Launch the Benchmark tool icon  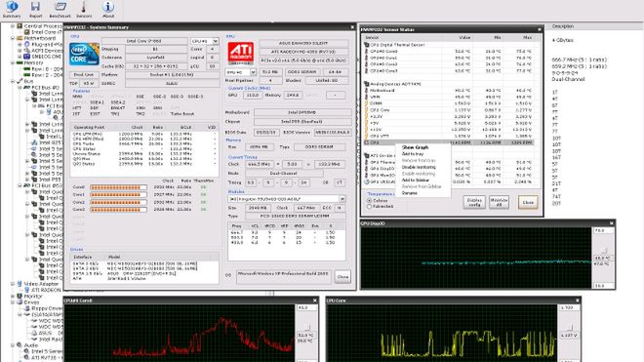pos(60,7)
